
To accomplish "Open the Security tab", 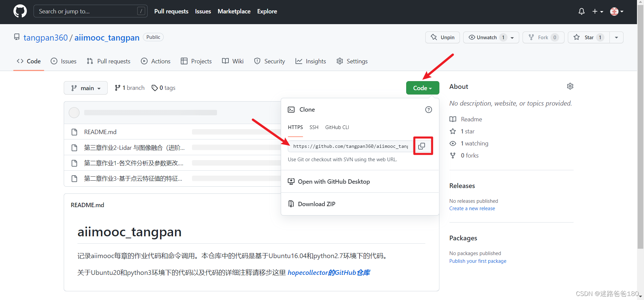I will tap(270, 61).
